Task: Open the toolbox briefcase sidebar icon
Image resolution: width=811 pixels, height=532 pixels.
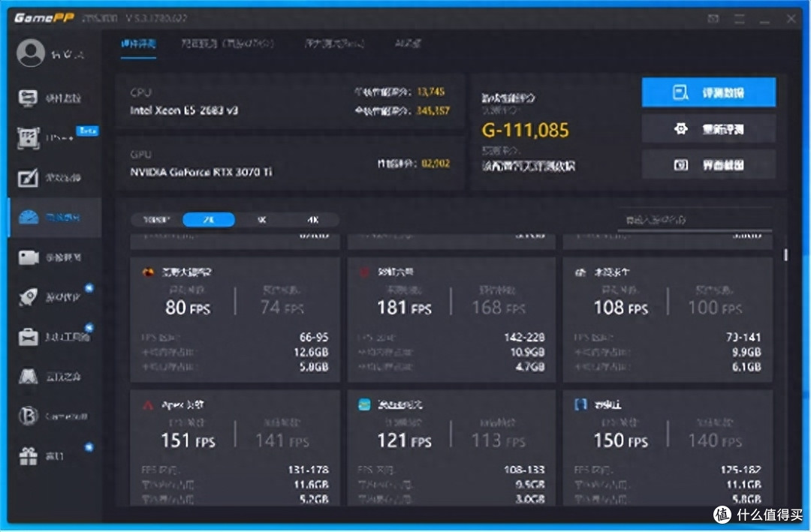Action: click(x=28, y=337)
